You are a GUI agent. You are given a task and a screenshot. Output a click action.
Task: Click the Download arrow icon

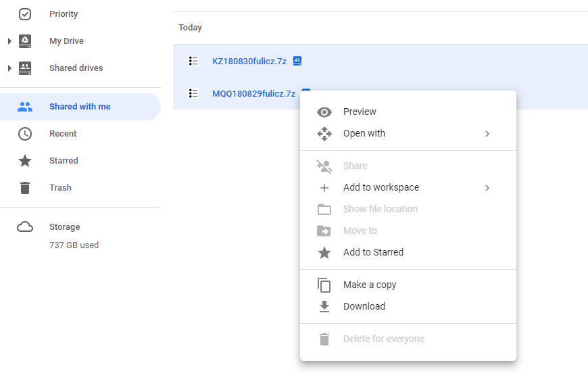pos(324,306)
